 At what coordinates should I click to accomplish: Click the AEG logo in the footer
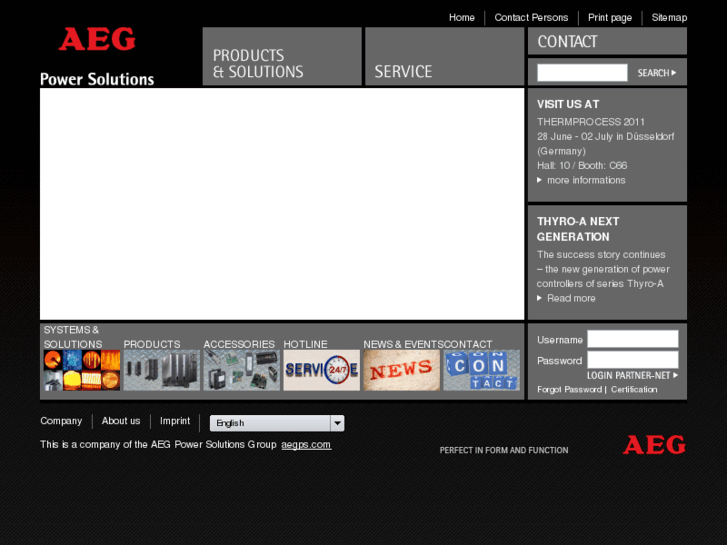tap(654, 444)
